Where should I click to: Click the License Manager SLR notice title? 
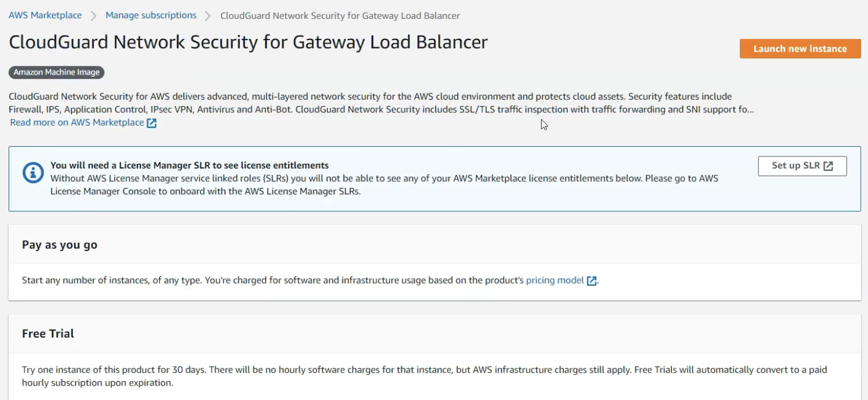pos(190,166)
